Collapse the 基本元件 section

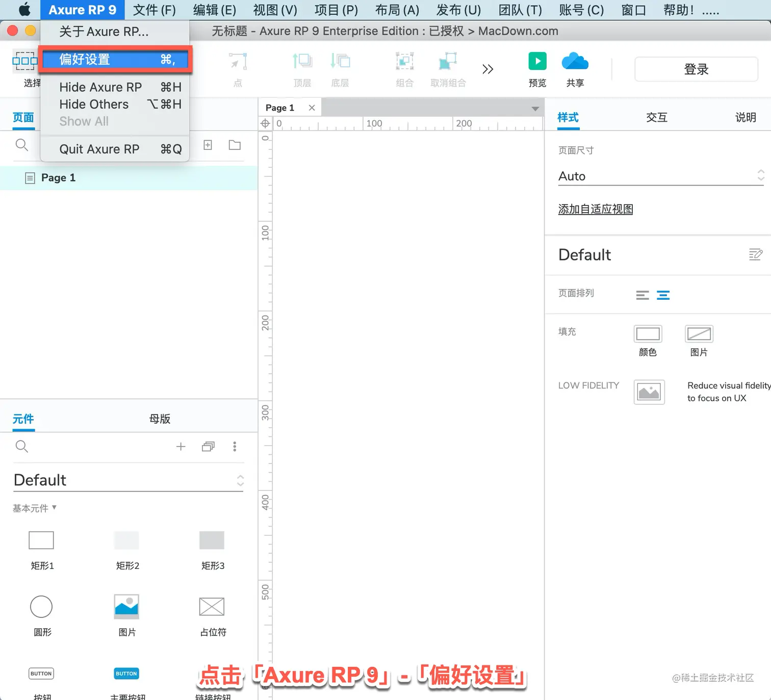[x=35, y=508]
